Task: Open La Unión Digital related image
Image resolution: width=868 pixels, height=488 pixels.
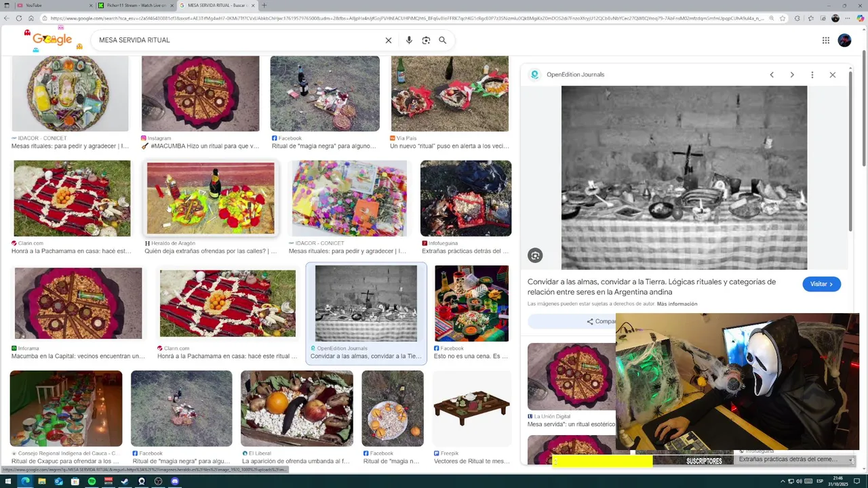Action: 572,377
